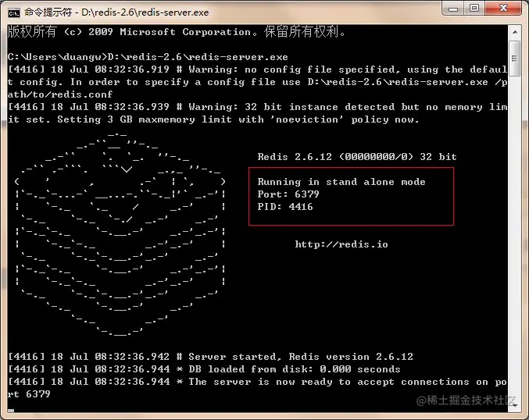Click the 'Setting 3 GB maxmemory limit' line
Viewport: 529px width, 420px height.
tap(213, 119)
